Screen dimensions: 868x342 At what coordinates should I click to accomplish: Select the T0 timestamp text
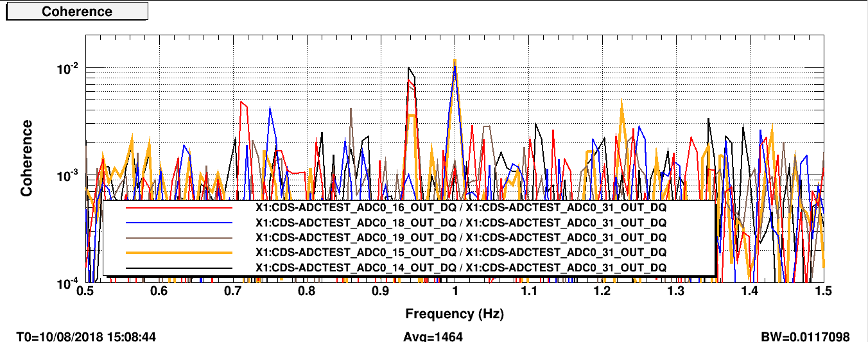(86, 336)
